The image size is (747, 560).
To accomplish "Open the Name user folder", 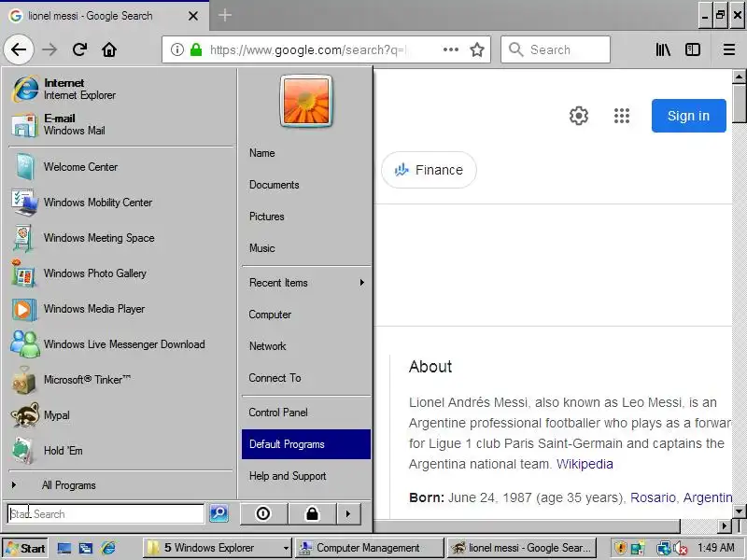I will (306, 153).
